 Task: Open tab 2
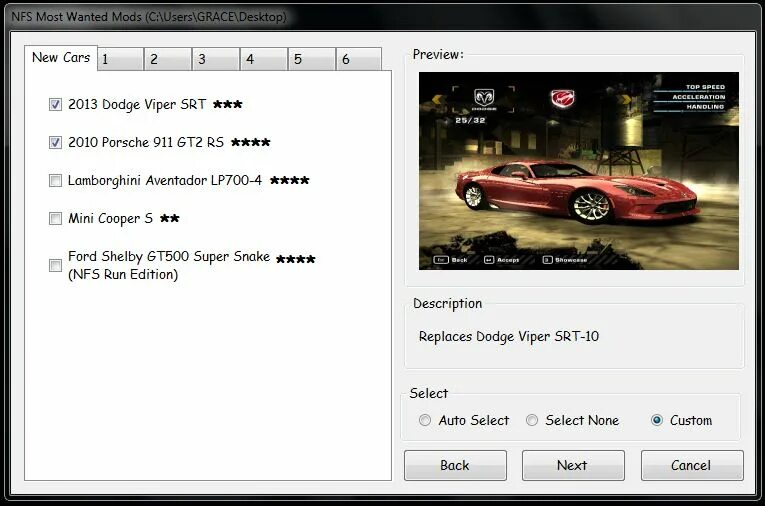168,60
